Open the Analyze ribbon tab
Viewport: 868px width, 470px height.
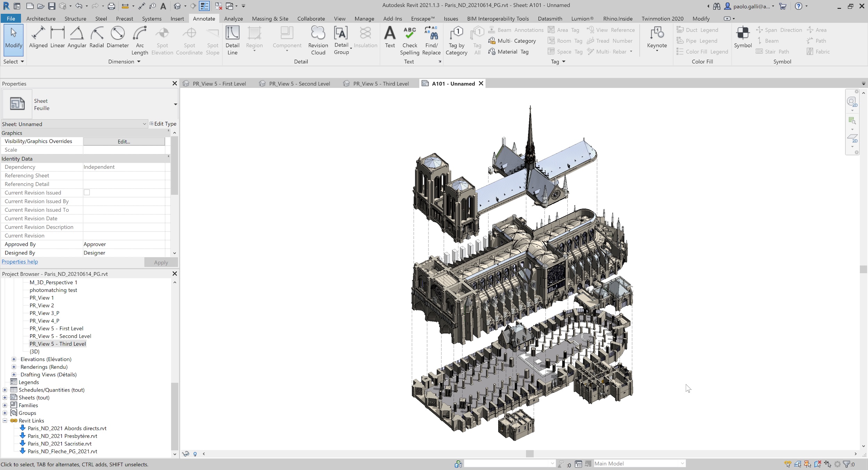(233, 18)
